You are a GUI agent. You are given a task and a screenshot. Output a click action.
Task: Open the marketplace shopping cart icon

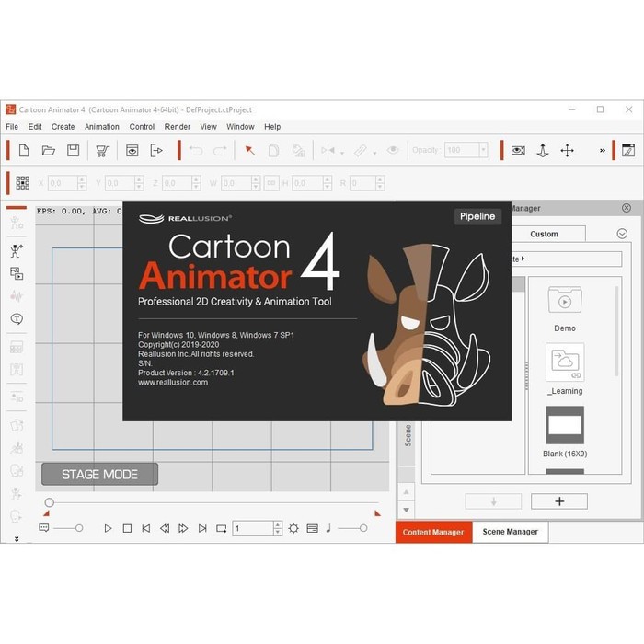[102, 151]
